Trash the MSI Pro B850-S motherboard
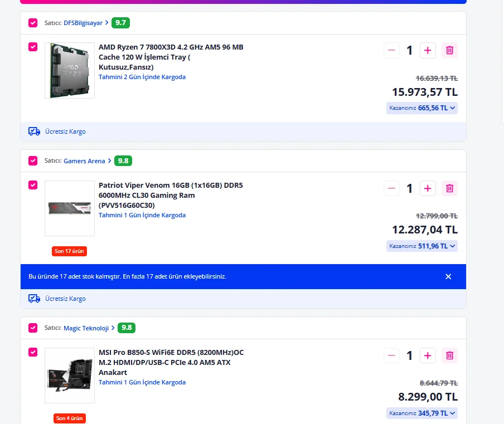This screenshot has height=424, width=504. [450, 355]
